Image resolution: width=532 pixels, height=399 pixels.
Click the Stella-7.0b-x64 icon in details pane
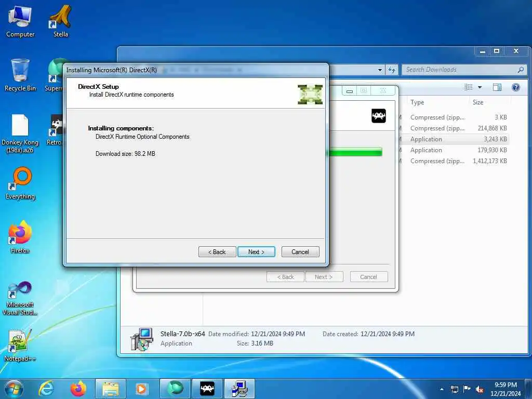point(142,339)
